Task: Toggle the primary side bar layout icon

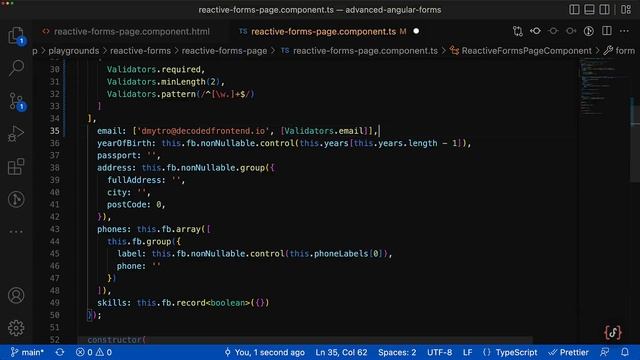Action: tap(574, 9)
